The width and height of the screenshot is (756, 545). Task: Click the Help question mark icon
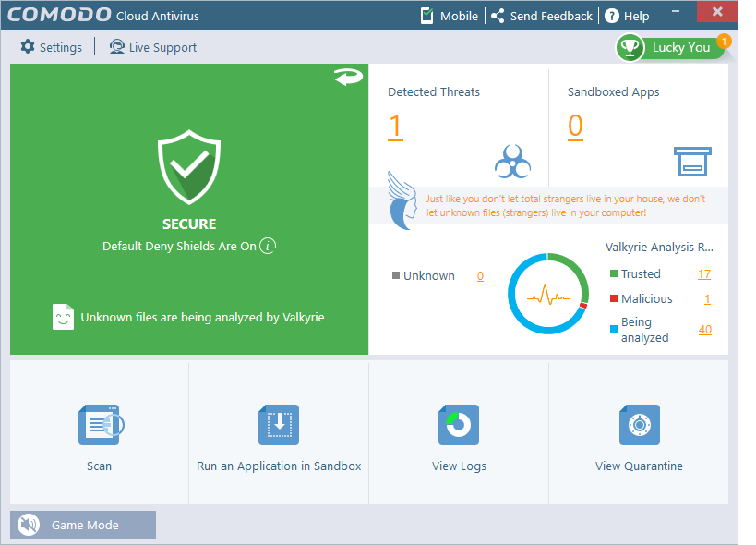[x=611, y=16]
